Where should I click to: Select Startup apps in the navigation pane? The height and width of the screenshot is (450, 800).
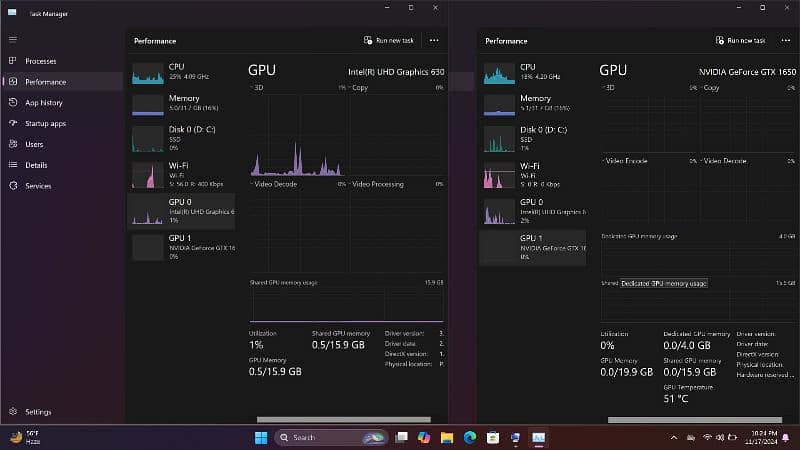(x=45, y=123)
